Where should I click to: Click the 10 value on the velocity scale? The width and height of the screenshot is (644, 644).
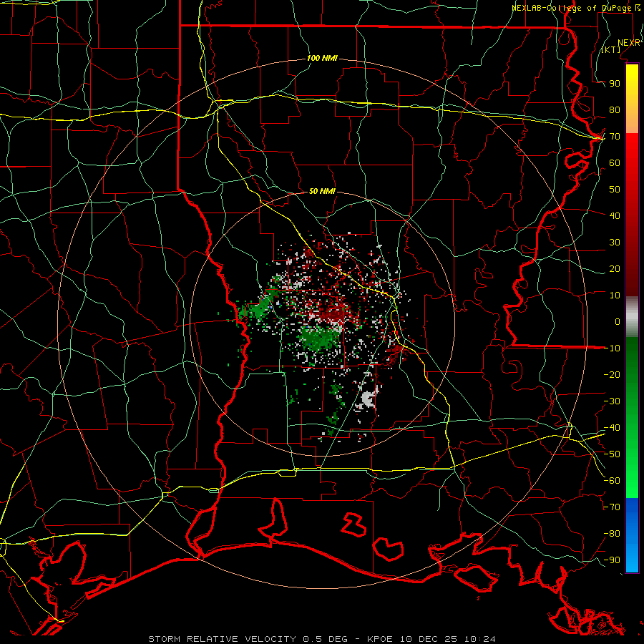point(615,296)
